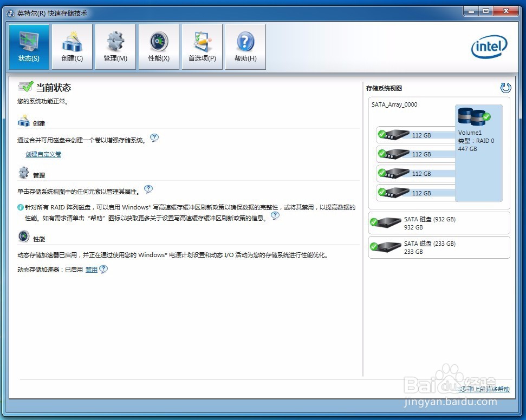Click the 创建自定义卷 link

click(x=43, y=154)
